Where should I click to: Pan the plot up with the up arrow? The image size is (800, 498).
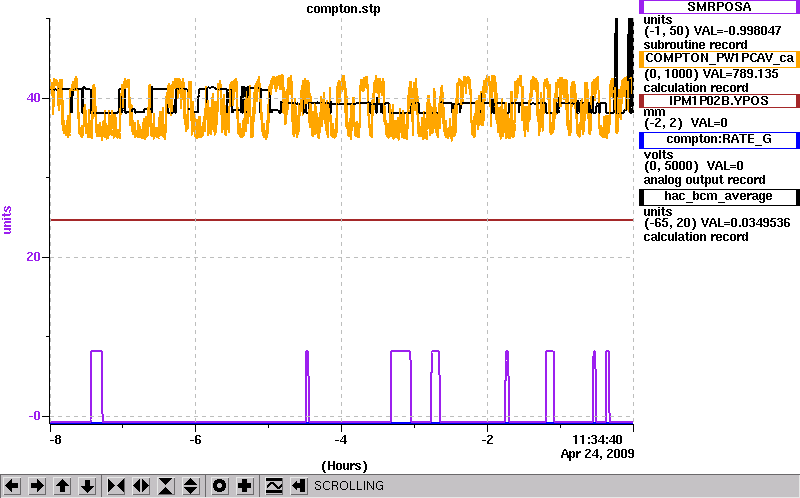[62, 486]
